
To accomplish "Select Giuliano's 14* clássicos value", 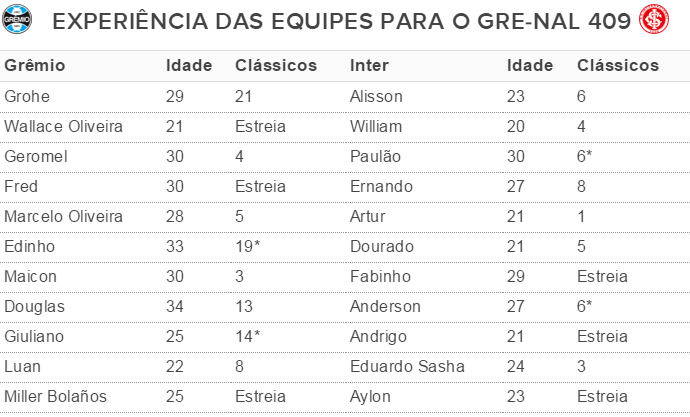I will coord(247,337).
